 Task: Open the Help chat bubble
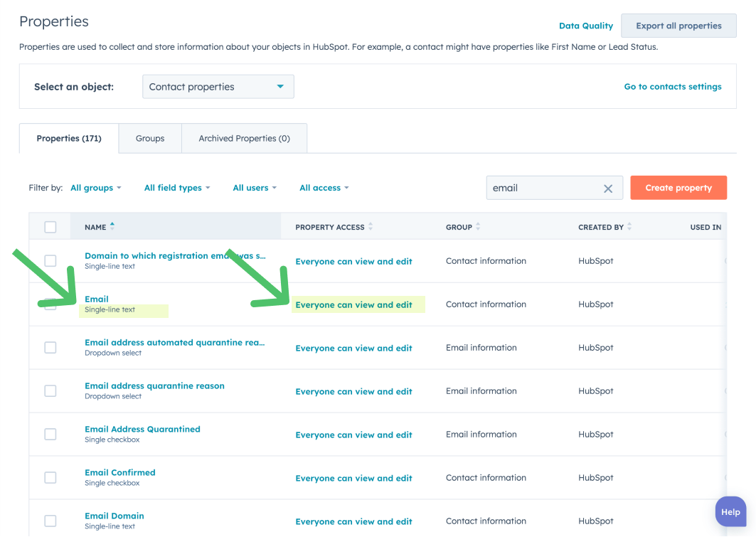tap(730, 512)
